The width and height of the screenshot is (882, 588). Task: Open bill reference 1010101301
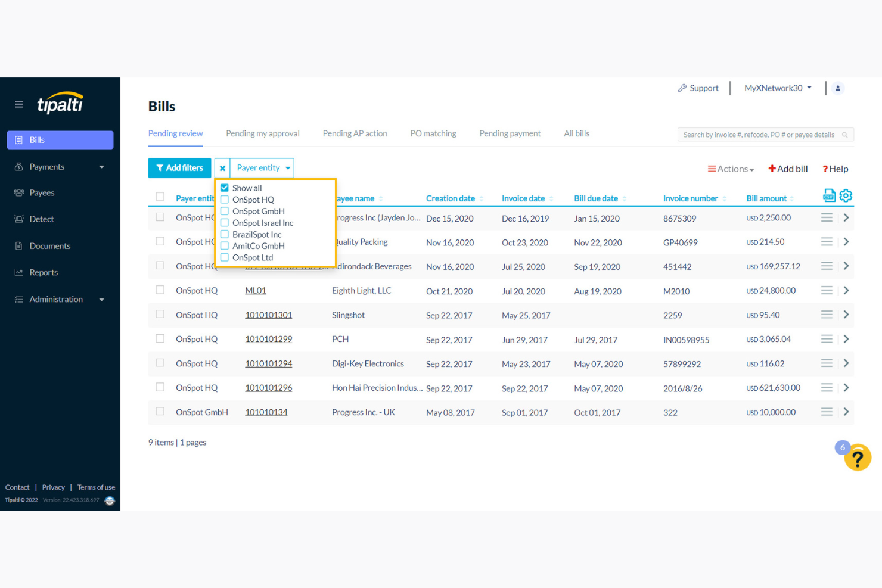(269, 315)
